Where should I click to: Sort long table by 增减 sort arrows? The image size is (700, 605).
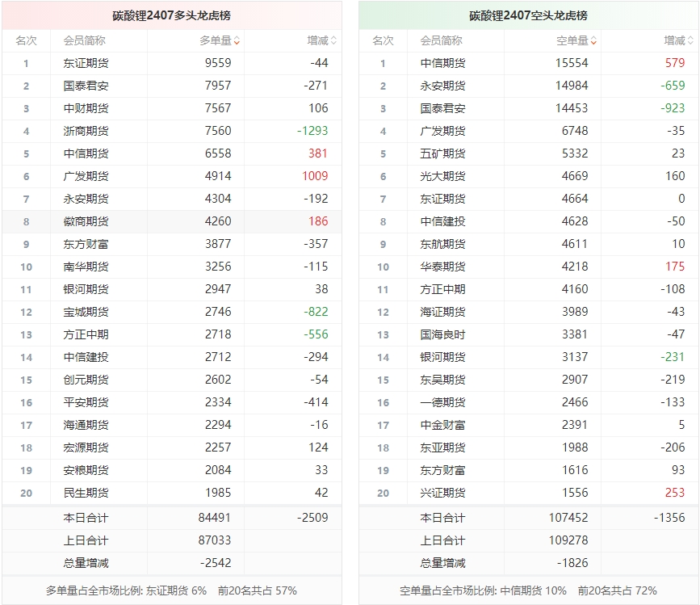(333, 41)
